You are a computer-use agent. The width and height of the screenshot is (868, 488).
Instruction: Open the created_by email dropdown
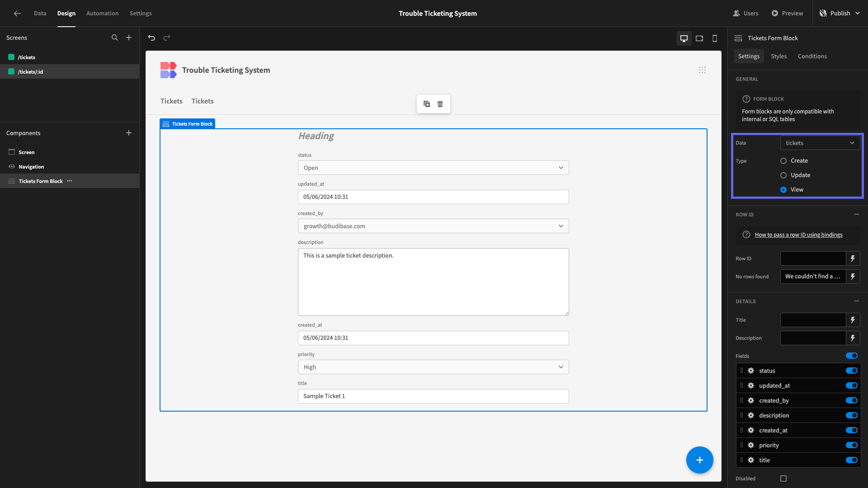(433, 226)
